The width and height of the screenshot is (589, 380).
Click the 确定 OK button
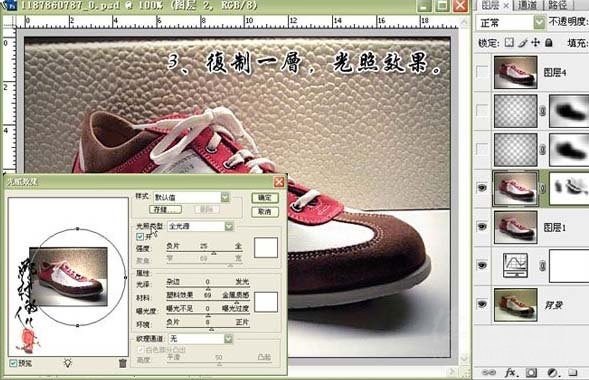click(x=265, y=198)
